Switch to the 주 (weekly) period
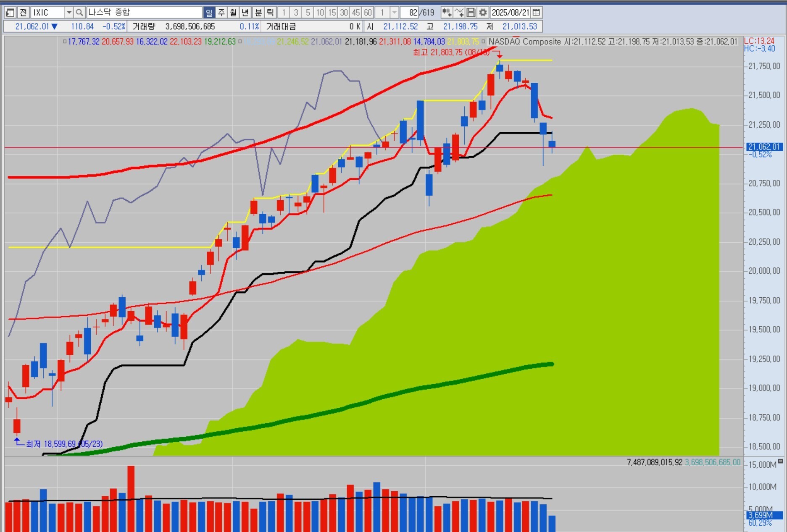This screenshot has width=787, height=532. pos(221,13)
